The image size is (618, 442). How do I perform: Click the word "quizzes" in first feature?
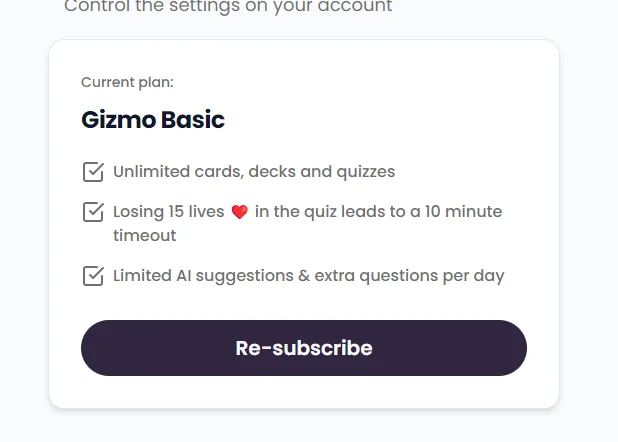pos(366,172)
